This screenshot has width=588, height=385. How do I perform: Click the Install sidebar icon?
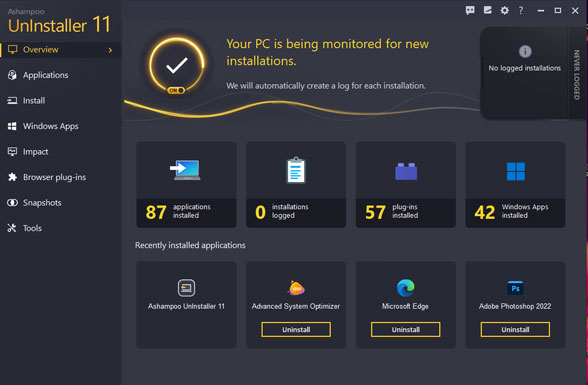(x=12, y=100)
